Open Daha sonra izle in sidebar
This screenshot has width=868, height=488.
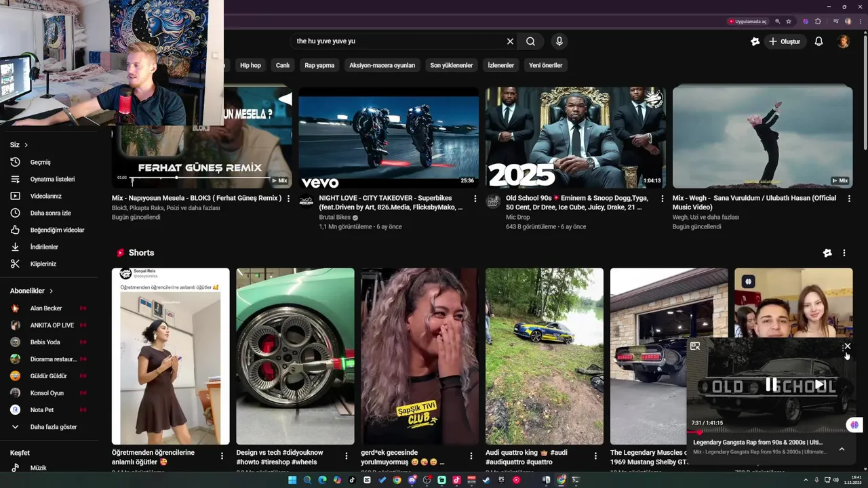(x=49, y=213)
